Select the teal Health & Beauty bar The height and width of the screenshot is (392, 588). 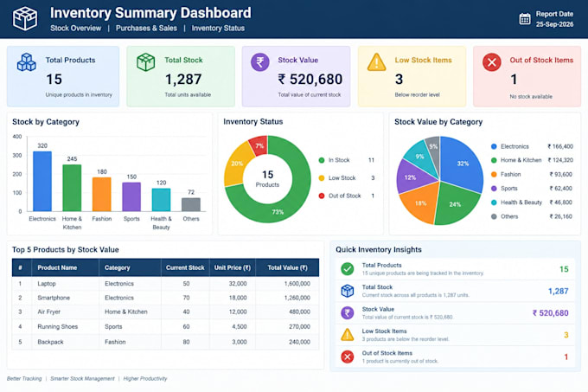tap(161, 200)
